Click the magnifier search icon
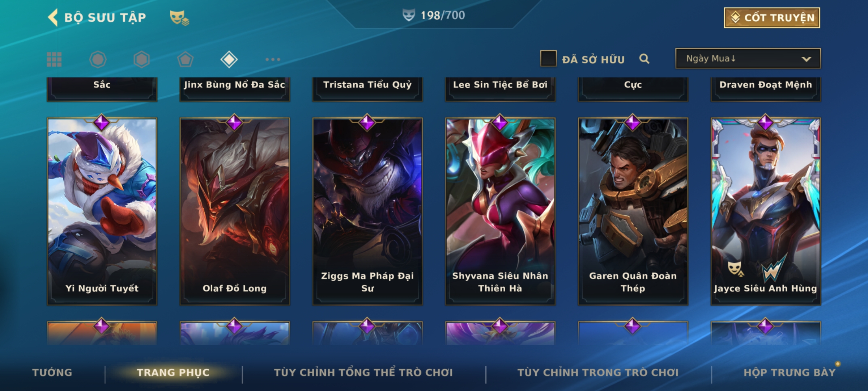This screenshot has height=391, width=868. point(644,59)
